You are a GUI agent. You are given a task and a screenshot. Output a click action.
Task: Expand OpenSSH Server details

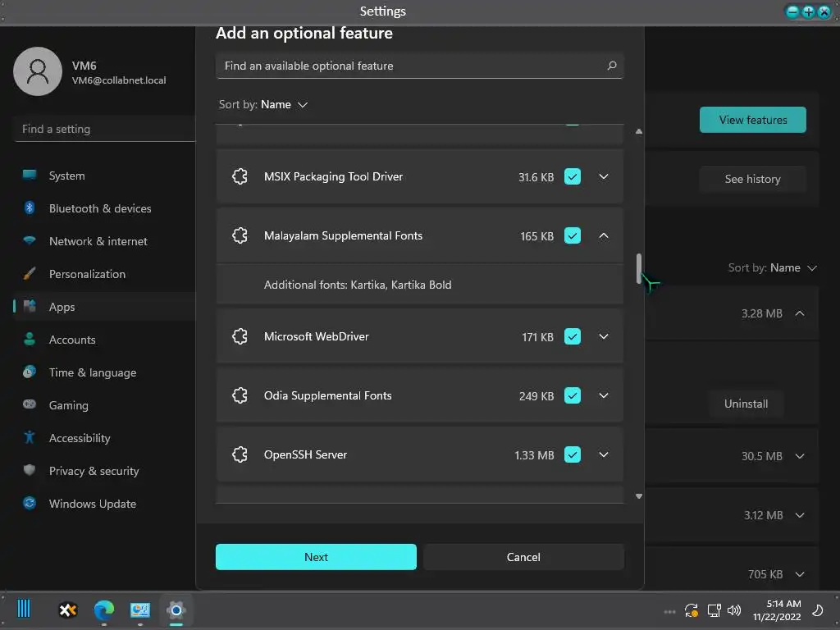point(604,454)
